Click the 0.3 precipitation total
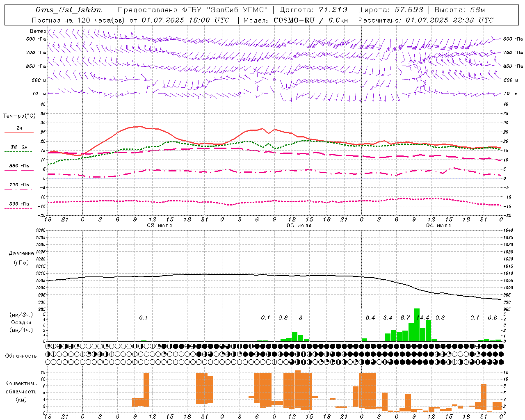Viewport: 525px width, 420px height. (440, 318)
